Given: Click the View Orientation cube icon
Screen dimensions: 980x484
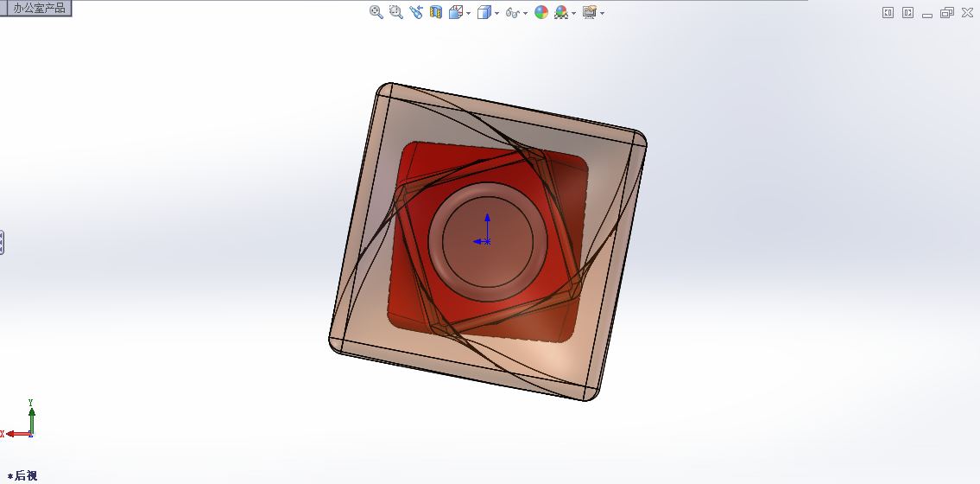Looking at the screenshot, I should 456,12.
